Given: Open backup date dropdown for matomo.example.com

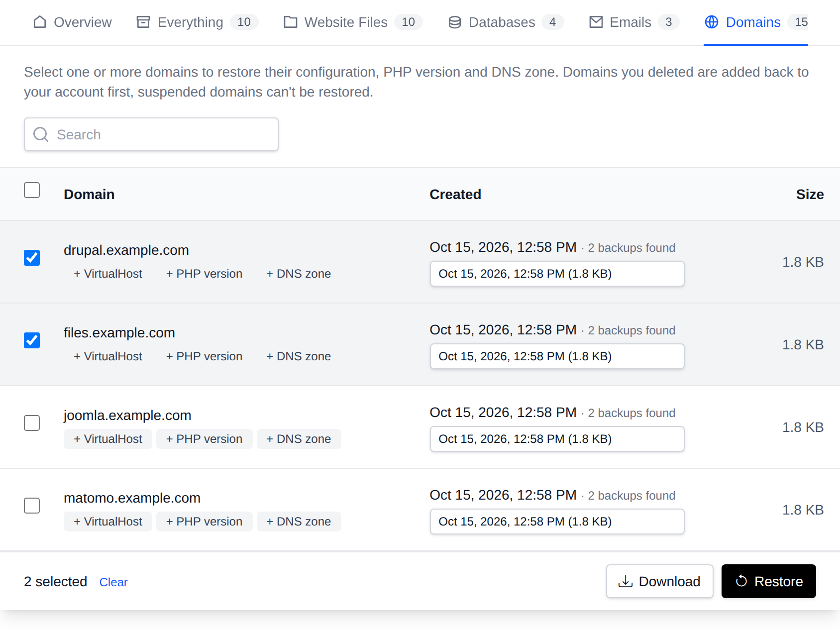Looking at the screenshot, I should coord(557,522).
